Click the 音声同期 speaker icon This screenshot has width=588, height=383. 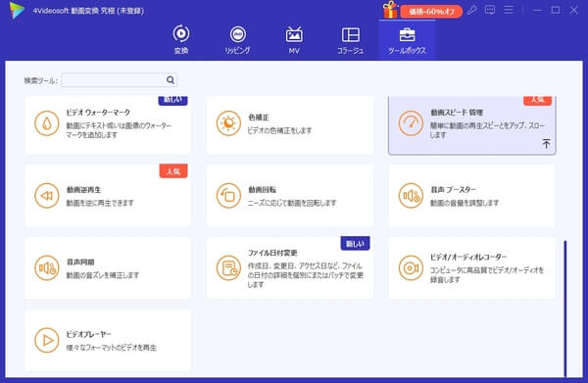pyautogui.click(x=47, y=268)
